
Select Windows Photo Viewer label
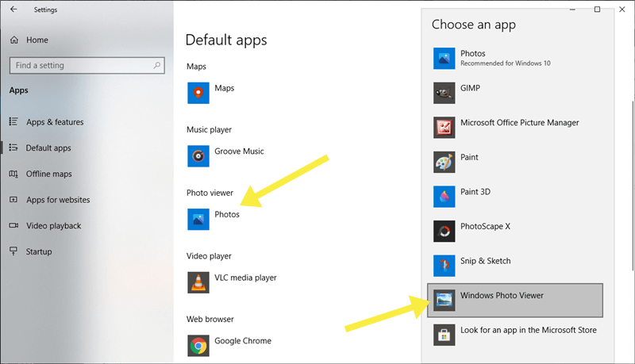[x=502, y=296]
